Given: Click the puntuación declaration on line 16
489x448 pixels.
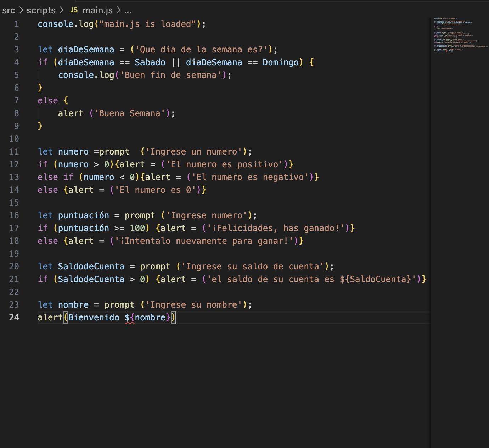Looking at the screenshot, I should tap(84, 215).
